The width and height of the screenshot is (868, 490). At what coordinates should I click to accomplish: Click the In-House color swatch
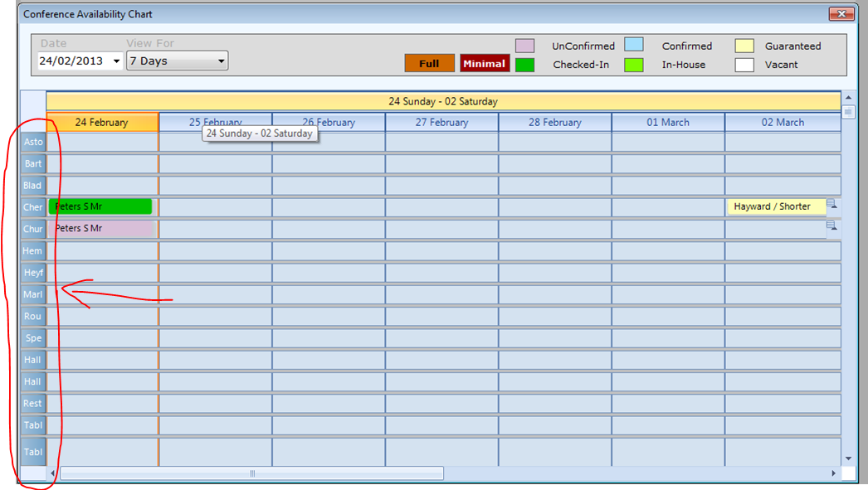[x=634, y=65]
